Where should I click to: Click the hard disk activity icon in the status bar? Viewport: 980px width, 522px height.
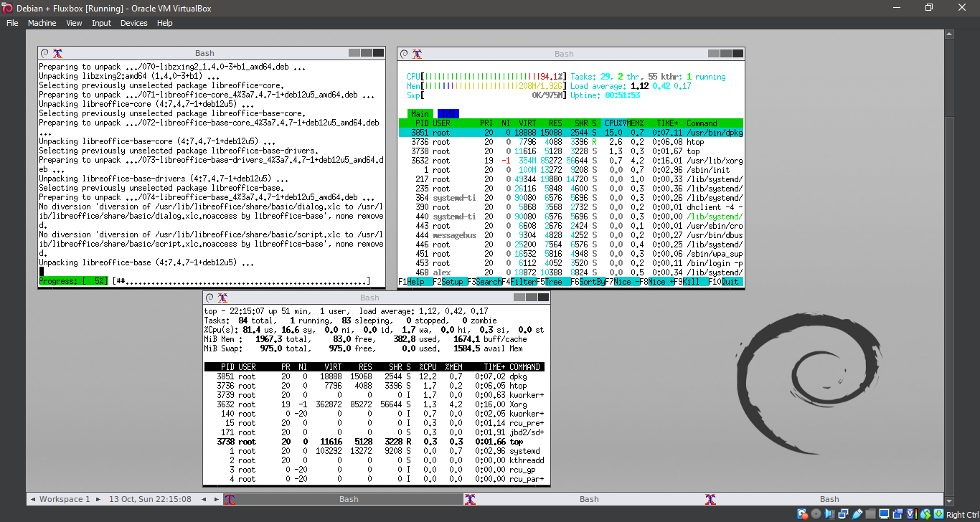tap(801, 513)
